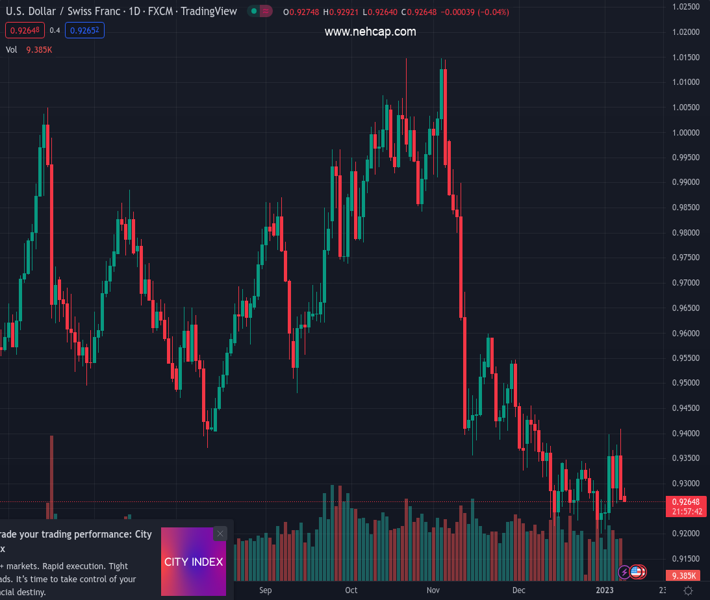The width and height of the screenshot is (710, 600).
Task: Click the lightning bolt event icon
Action: [625, 572]
